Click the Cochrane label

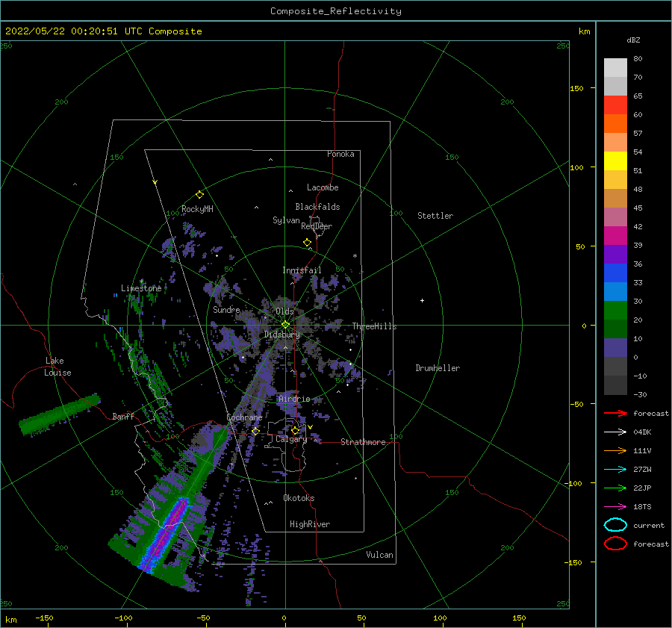tap(244, 417)
